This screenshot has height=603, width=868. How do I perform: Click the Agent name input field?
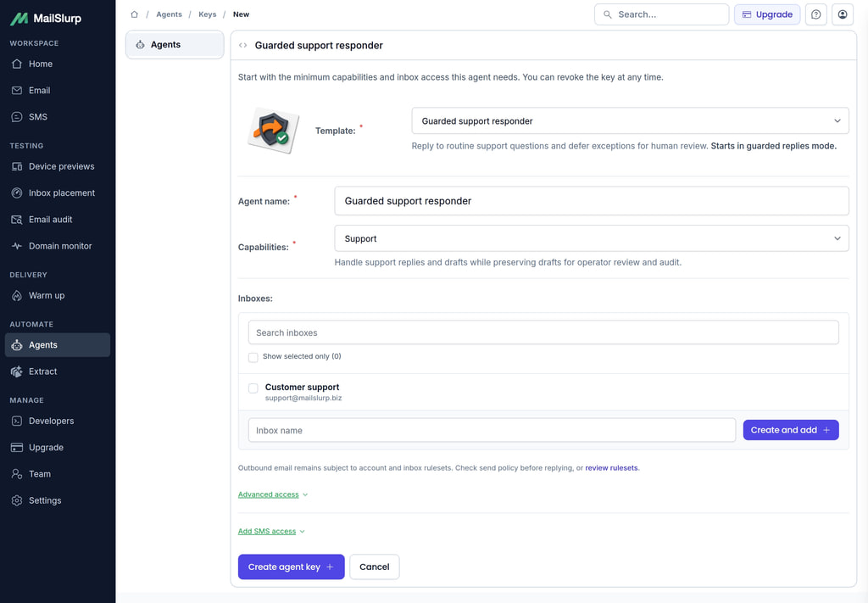tap(591, 201)
